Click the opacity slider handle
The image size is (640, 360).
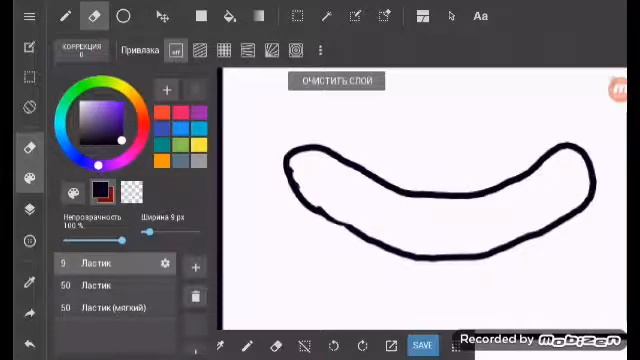click(122, 240)
